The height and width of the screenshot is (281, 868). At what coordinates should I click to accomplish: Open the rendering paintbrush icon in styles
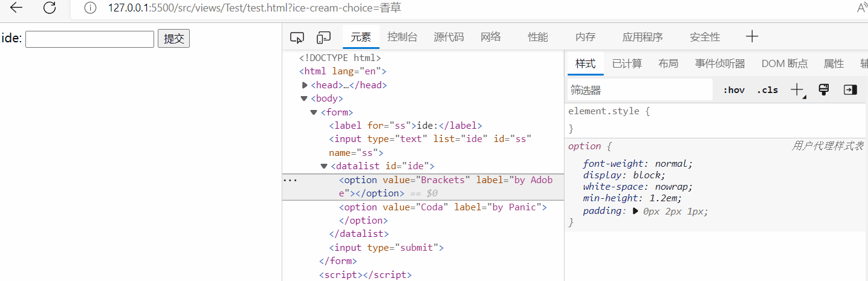[x=823, y=89]
